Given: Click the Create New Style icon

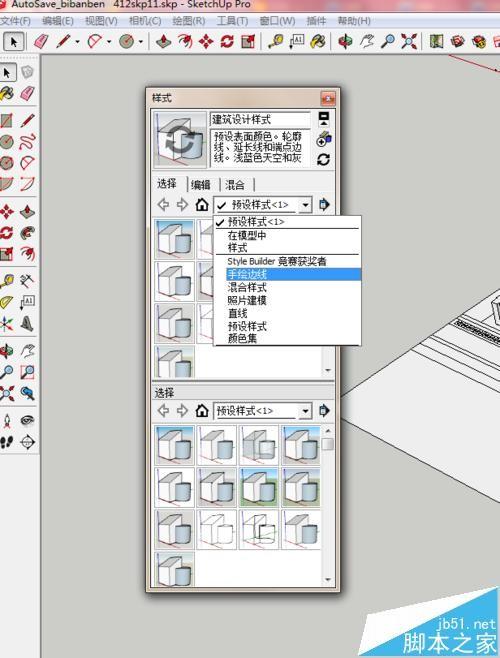Looking at the screenshot, I should (324, 139).
